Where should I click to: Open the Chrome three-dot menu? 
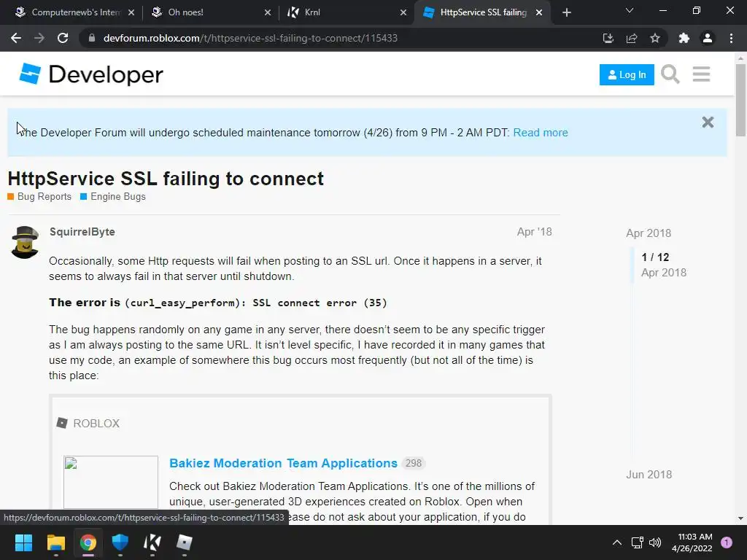(x=731, y=38)
